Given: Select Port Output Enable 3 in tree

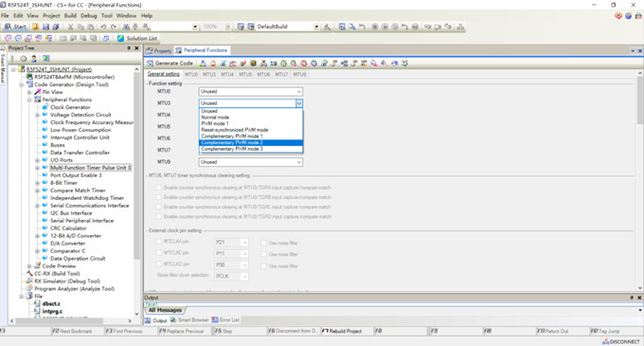Looking at the screenshot, I should [x=76, y=175].
